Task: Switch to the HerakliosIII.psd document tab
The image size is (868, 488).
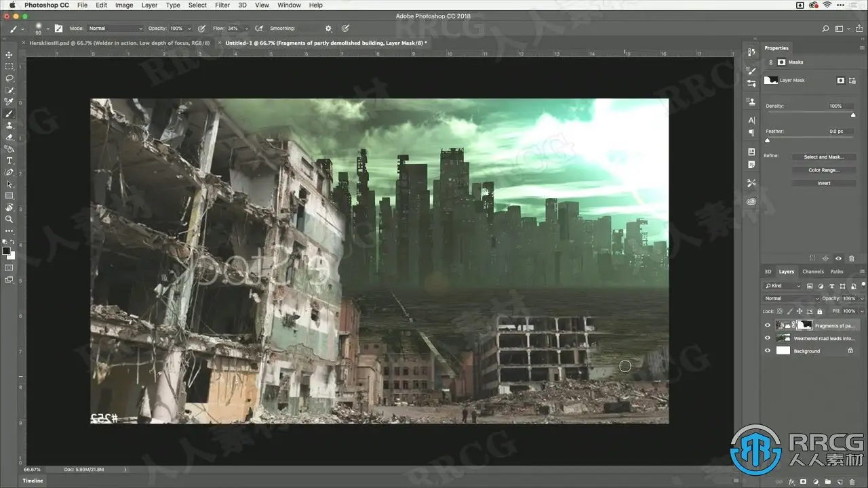Action: [x=120, y=43]
